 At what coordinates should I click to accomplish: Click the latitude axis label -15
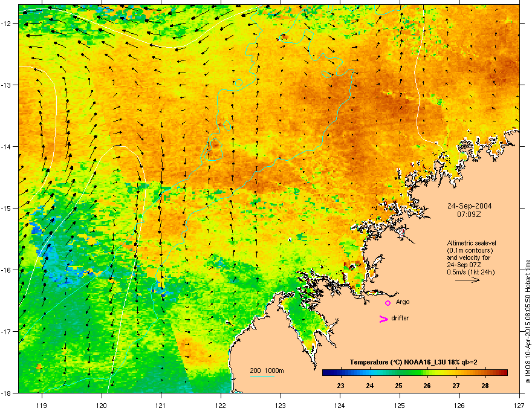coord(7,208)
